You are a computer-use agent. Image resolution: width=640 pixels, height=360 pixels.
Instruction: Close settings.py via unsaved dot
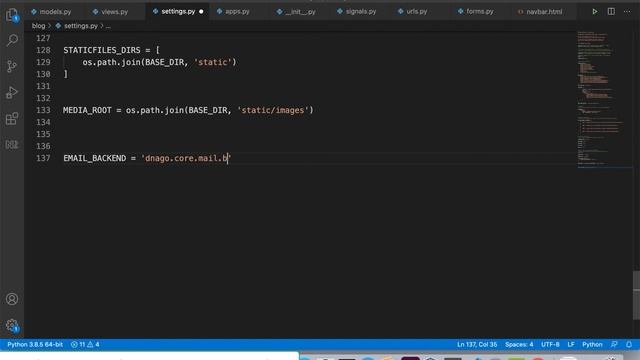click(201, 11)
